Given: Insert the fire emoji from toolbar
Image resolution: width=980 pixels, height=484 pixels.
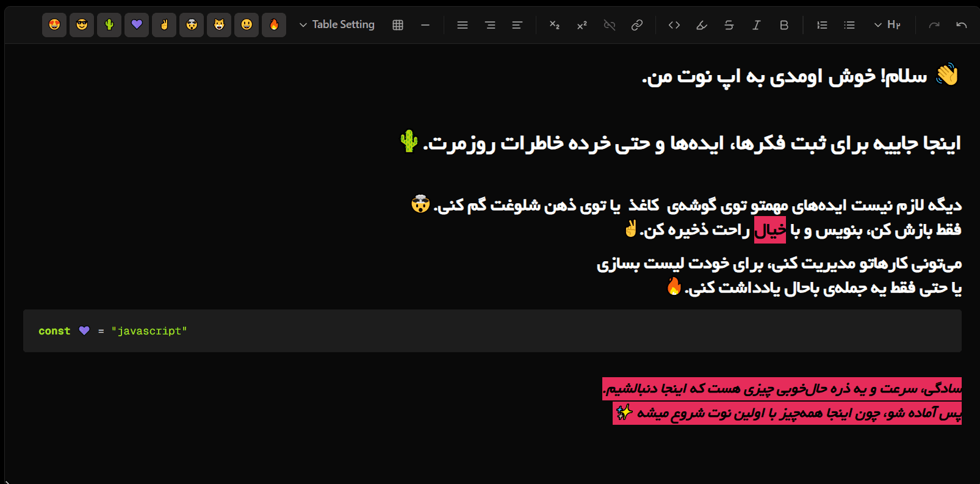Looking at the screenshot, I should point(274,25).
